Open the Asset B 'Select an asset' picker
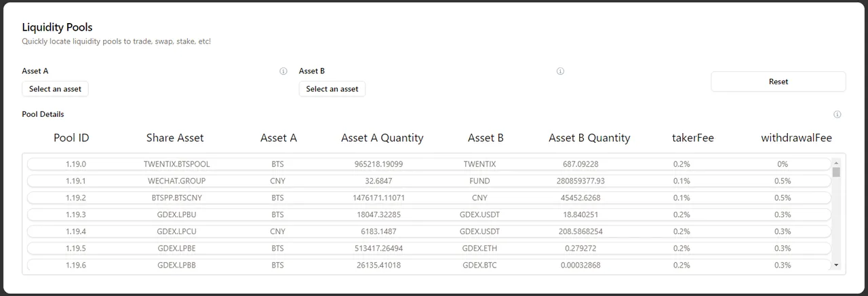 (332, 89)
